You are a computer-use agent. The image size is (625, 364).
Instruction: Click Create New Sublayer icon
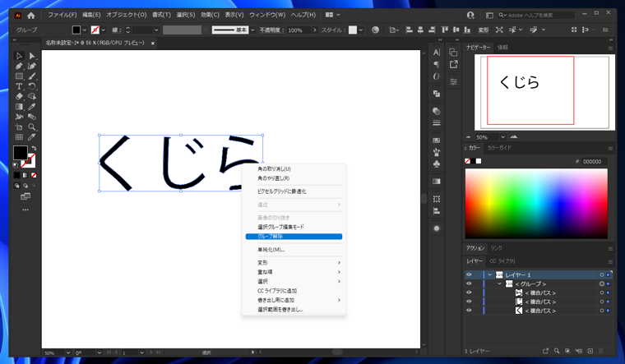click(x=579, y=351)
